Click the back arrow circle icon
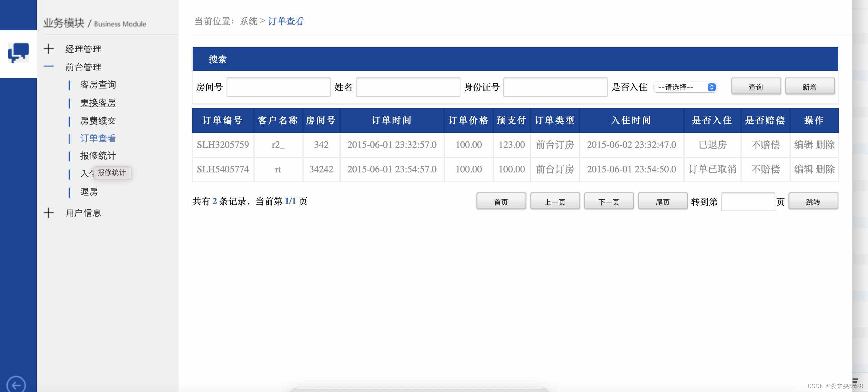The width and height of the screenshot is (868, 392). [x=16, y=384]
